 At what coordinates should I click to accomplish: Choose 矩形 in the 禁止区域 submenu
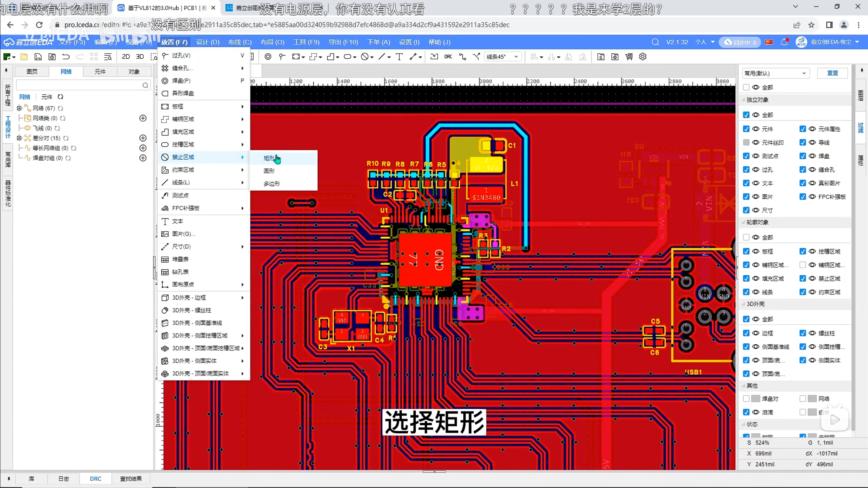tap(269, 158)
